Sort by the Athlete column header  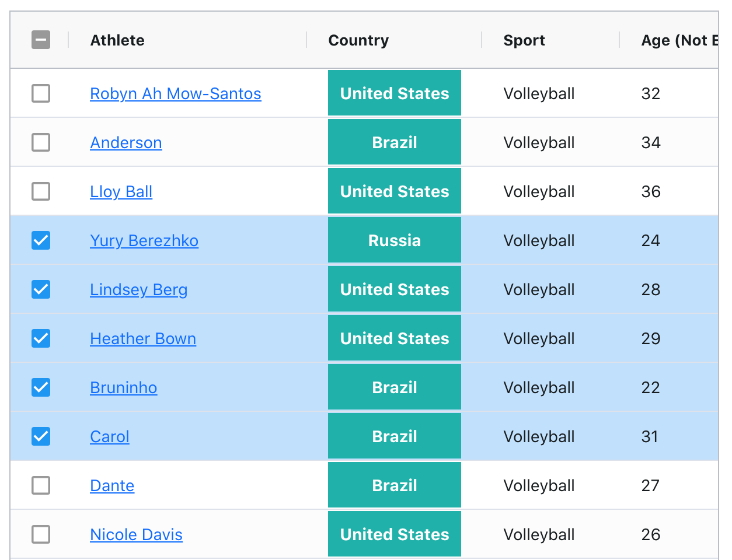(117, 40)
